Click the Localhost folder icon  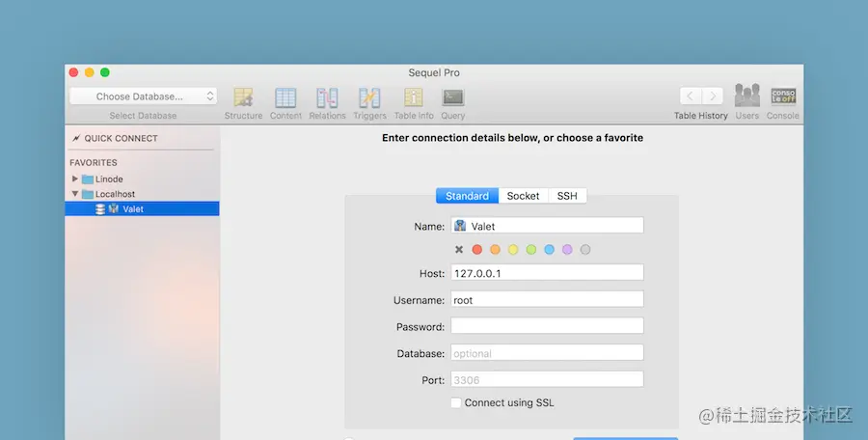[88, 194]
